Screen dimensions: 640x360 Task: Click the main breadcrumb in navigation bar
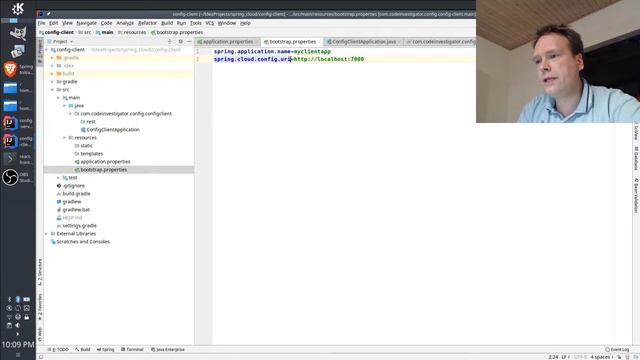105,32
